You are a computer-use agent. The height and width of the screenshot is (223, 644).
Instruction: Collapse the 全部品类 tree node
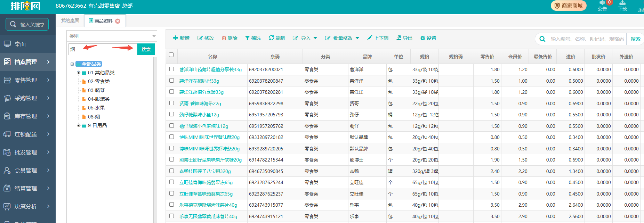72,64
